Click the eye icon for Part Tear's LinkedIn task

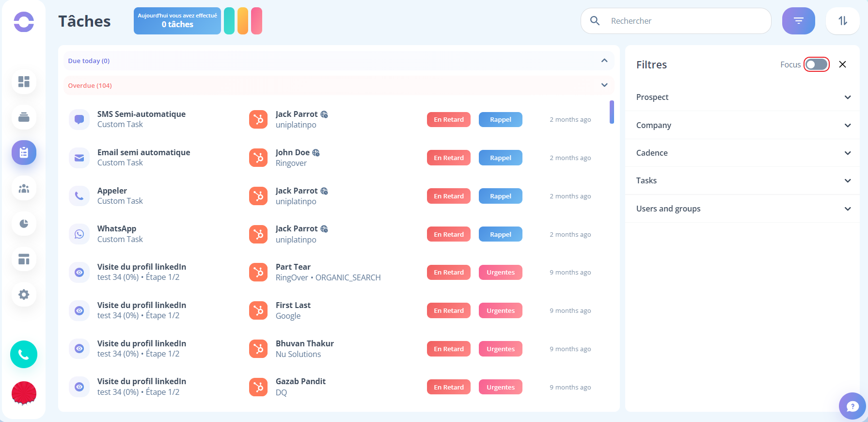tap(79, 273)
